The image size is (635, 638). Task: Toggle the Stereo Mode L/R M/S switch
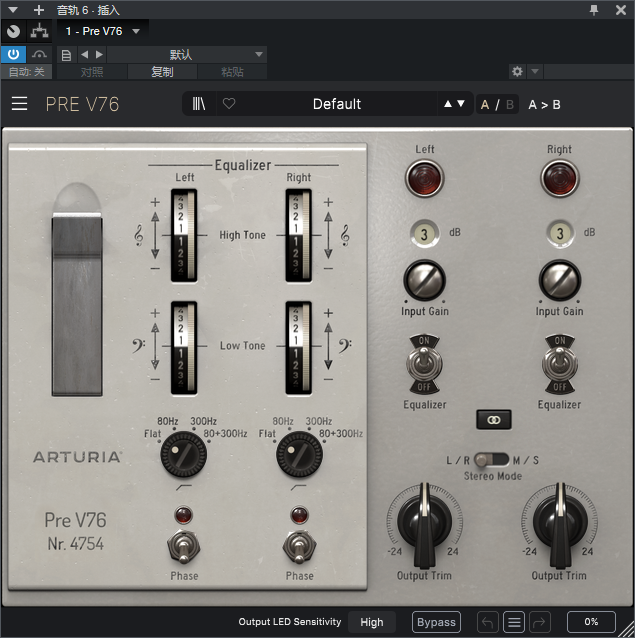click(491, 460)
